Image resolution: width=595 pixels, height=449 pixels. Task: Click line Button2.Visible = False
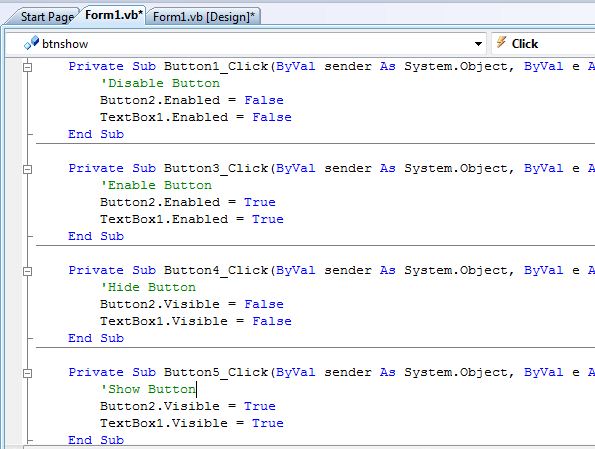192,304
